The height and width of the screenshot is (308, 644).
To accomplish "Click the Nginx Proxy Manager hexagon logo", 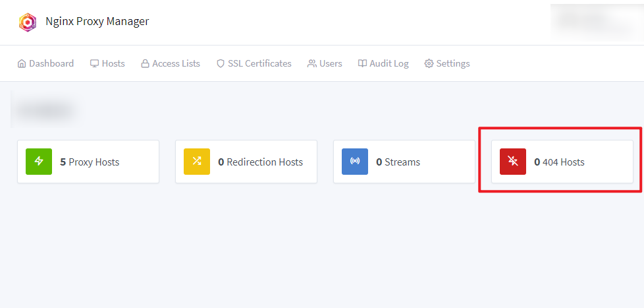I will [28, 22].
